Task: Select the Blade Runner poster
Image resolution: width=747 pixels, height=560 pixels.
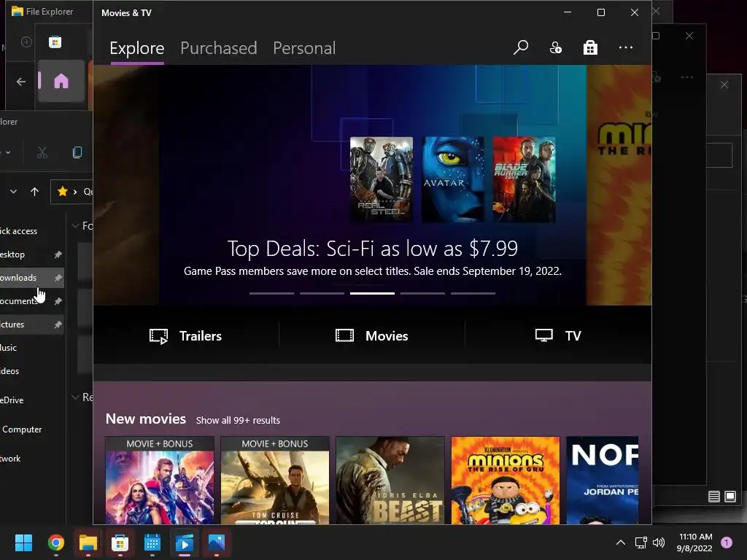Action: point(524,179)
